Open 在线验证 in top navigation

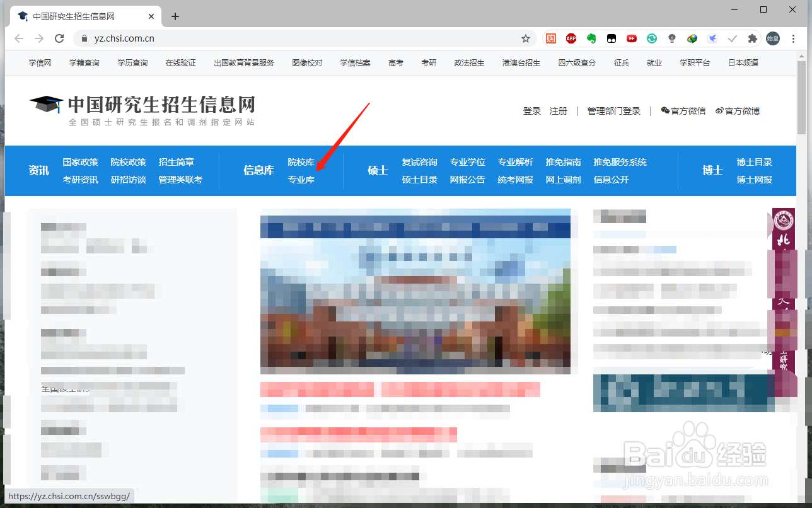click(x=181, y=63)
